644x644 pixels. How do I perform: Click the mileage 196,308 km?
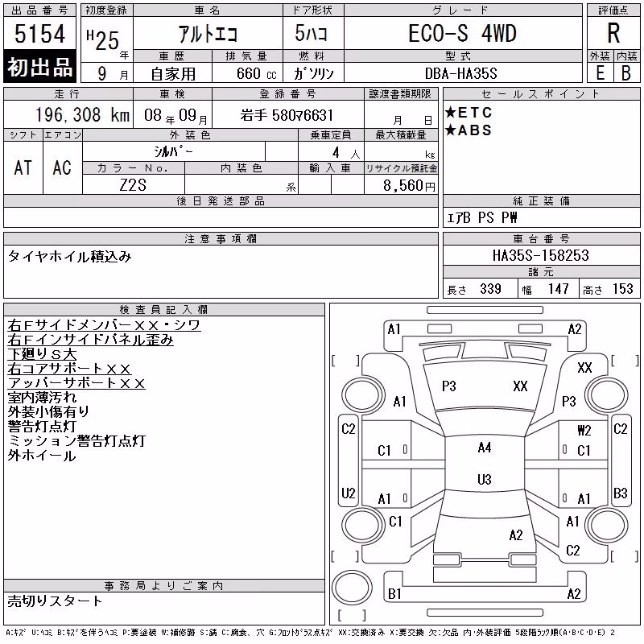(82, 114)
